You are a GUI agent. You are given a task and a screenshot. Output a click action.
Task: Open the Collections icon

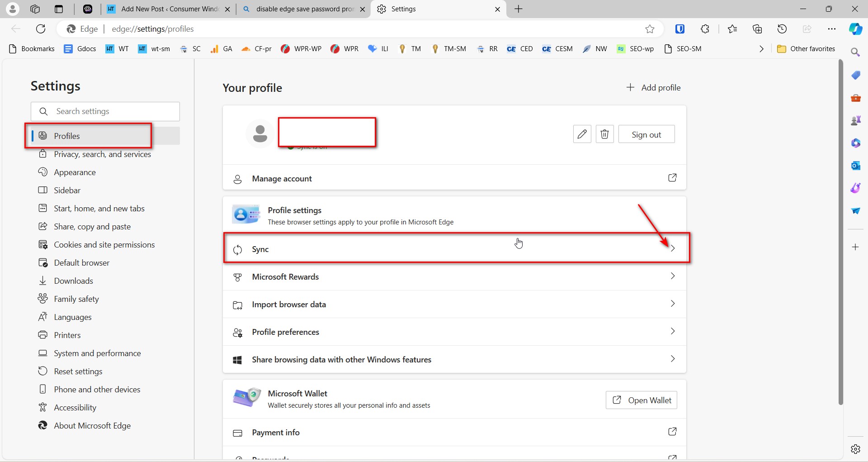pos(757,29)
